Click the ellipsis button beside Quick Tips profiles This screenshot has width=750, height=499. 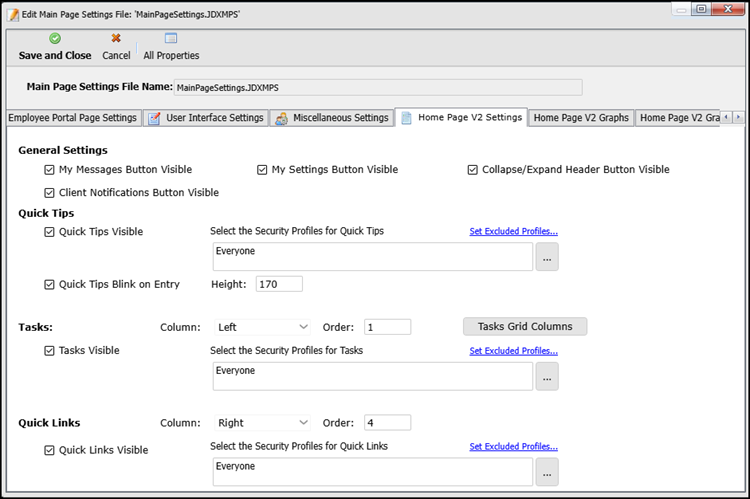coord(547,257)
